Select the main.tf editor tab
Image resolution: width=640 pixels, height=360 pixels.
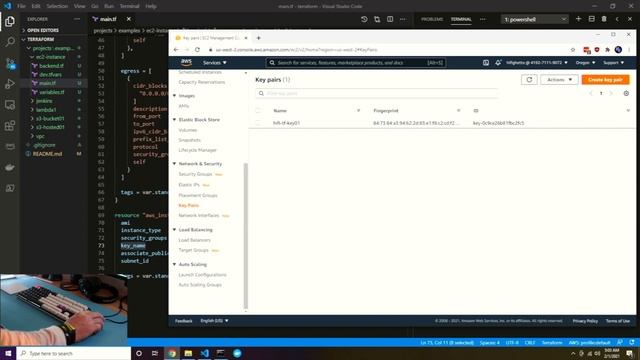108,19
